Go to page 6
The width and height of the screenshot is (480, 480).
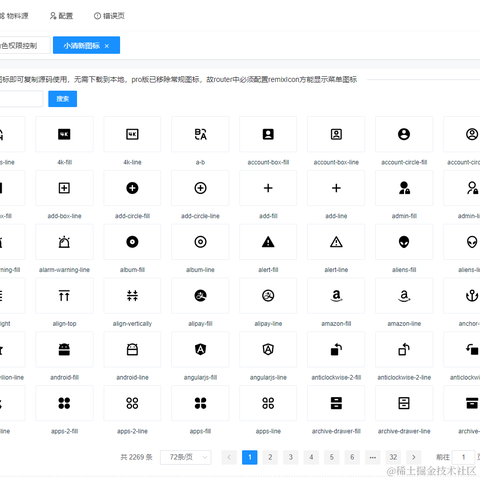click(x=352, y=457)
